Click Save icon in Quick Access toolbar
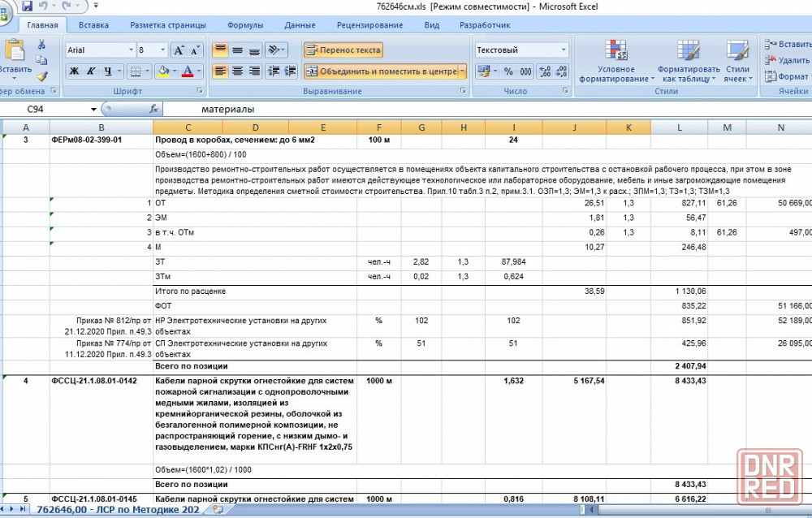 [x=27, y=6]
